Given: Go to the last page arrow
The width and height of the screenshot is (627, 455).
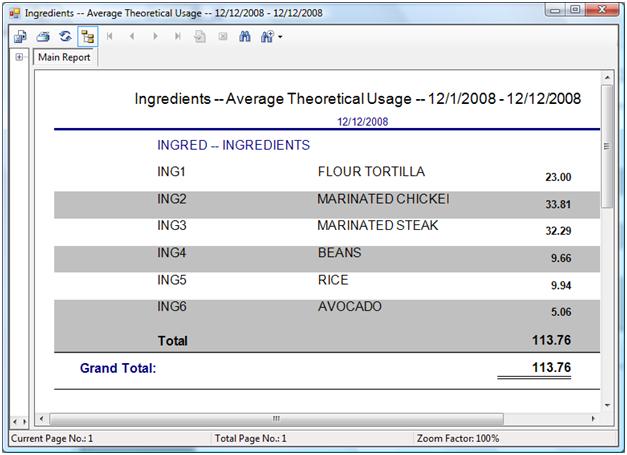Looking at the screenshot, I should (178, 36).
